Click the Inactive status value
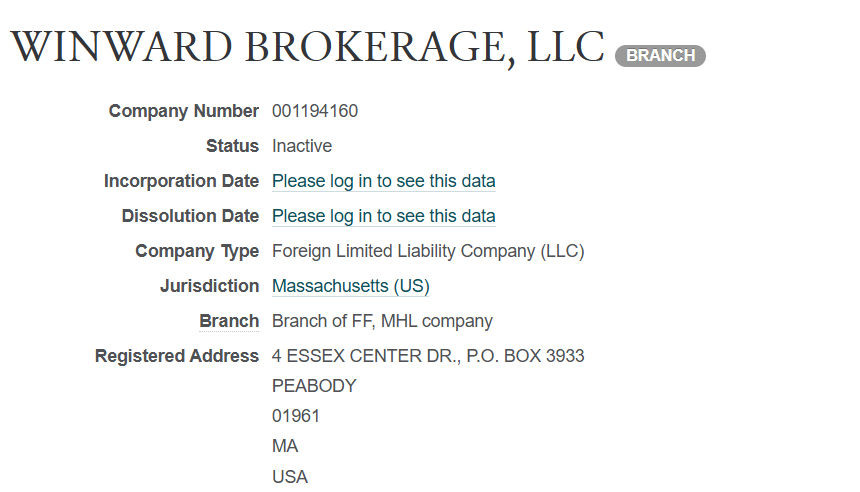Viewport: 860px width, 492px height. click(301, 146)
